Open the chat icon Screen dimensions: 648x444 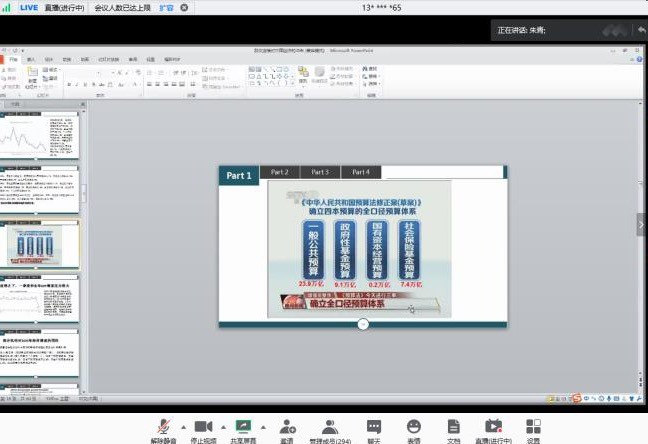[x=374, y=427]
